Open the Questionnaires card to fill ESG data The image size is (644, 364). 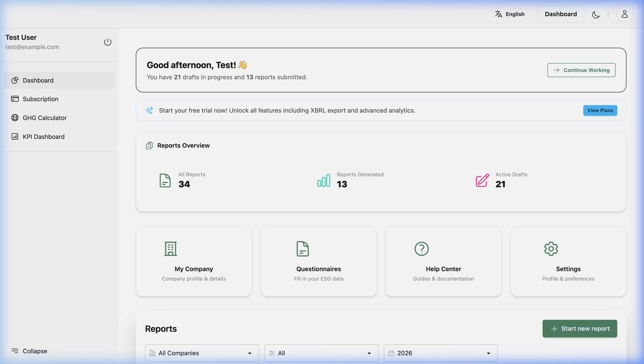pyautogui.click(x=318, y=261)
